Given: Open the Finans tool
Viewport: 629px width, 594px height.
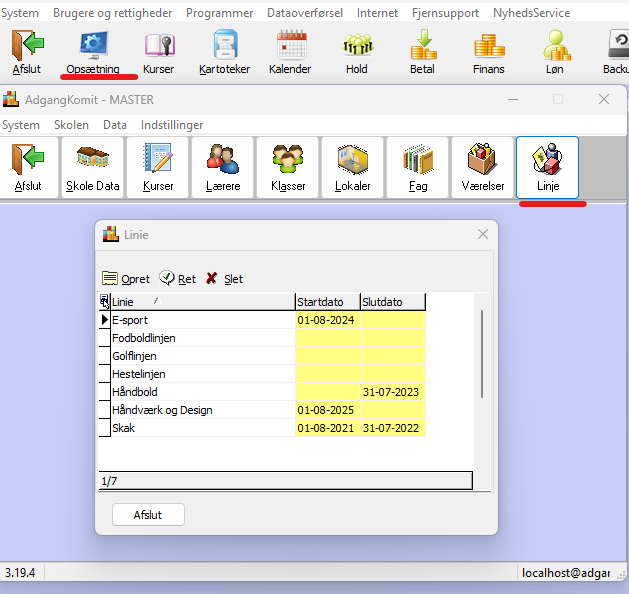Looking at the screenshot, I should pos(489,52).
